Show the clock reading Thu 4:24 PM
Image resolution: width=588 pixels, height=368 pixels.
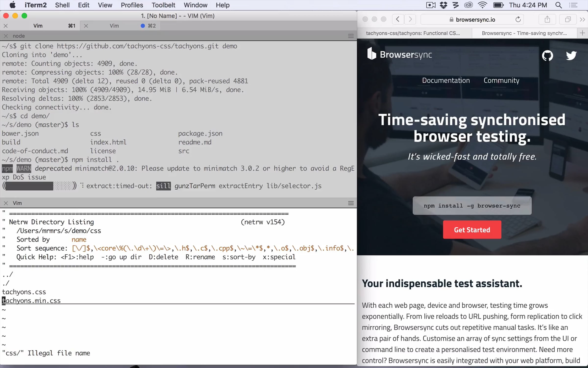(x=528, y=5)
